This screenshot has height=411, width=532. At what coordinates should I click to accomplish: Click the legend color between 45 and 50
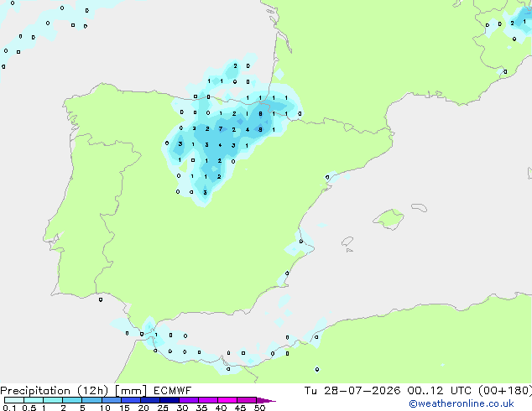[x=247, y=400]
